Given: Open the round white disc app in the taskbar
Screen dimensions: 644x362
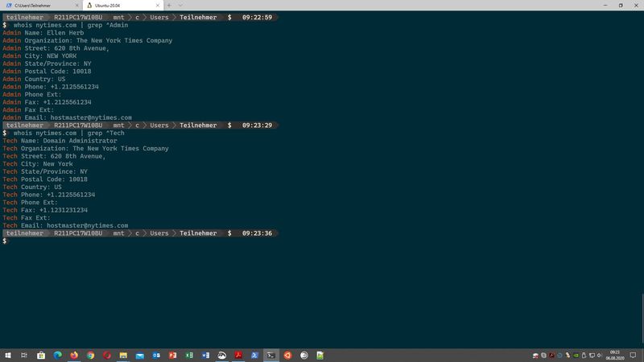Looking at the screenshot, I should (x=304, y=356).
